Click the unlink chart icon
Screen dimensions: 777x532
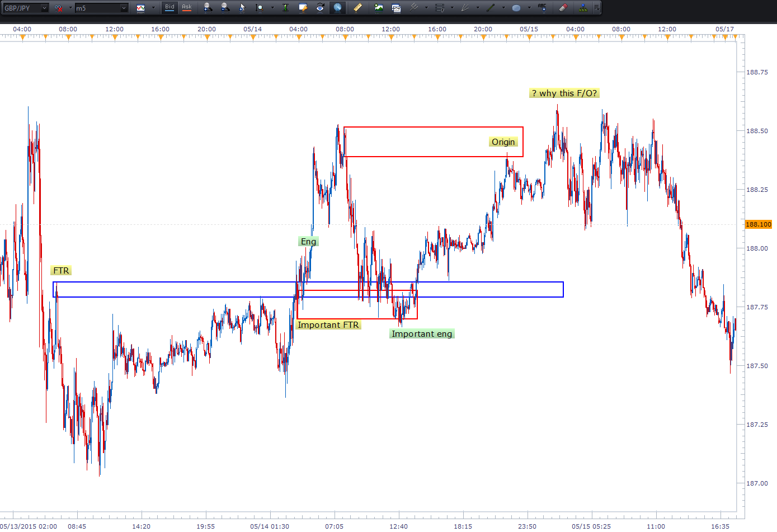pos(58,8)
